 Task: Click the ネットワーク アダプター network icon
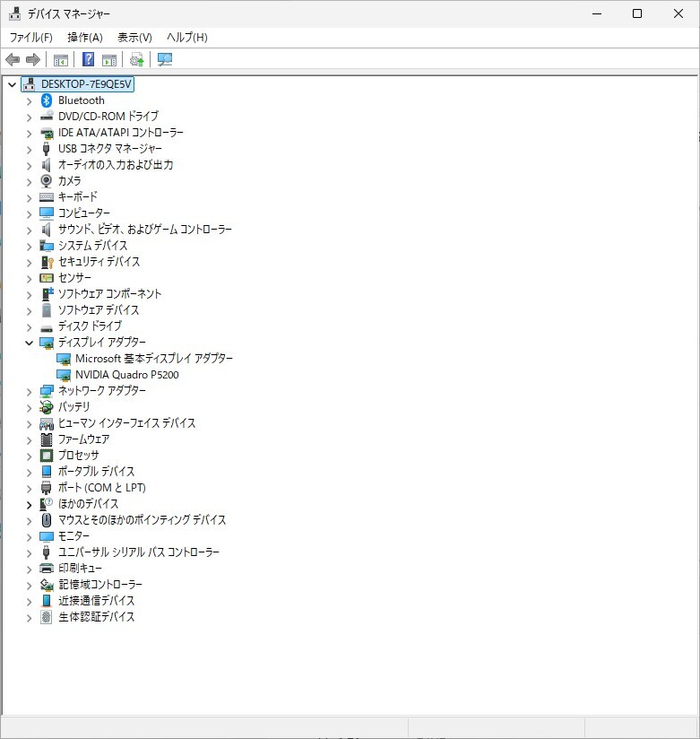[47, 391]
